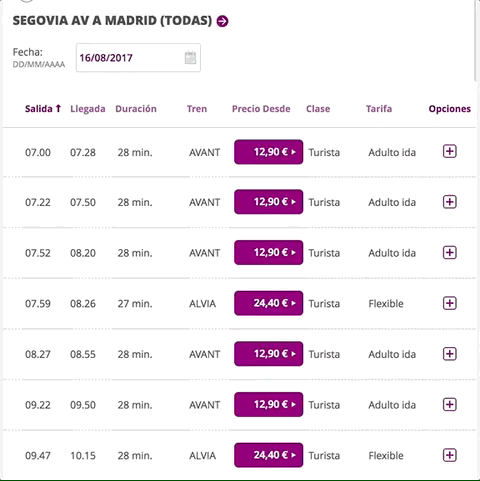Viewport: 480px width, 481px height.
Task: Sort the table by Llegada column
Action: (88, 109)
